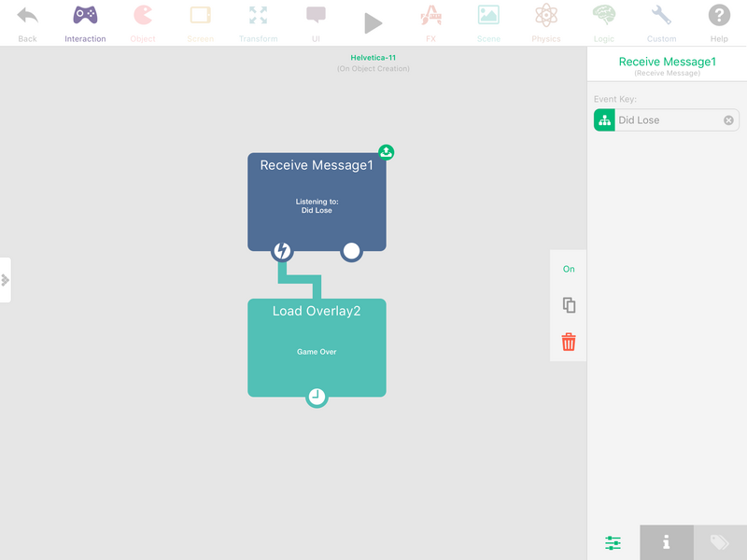Switch to the tags tab
Image resolution: width=747 pixels, height=560 pixels.
720,542
